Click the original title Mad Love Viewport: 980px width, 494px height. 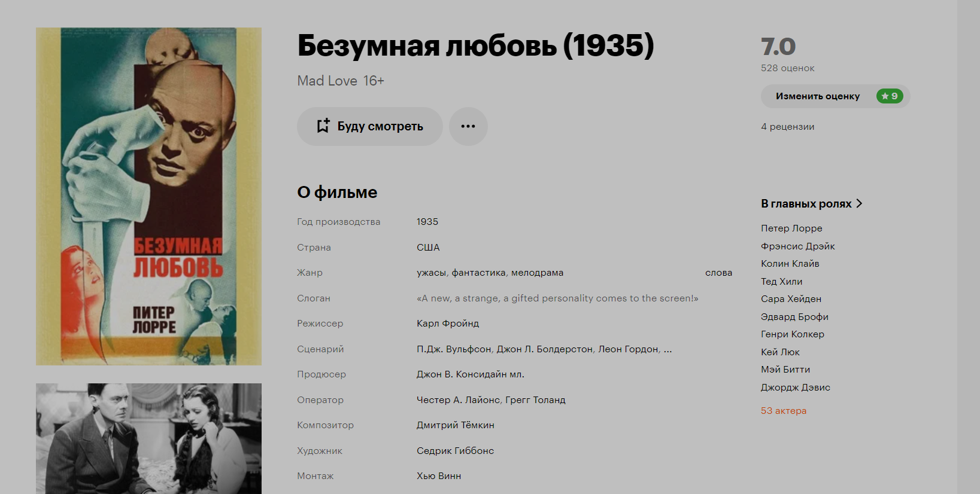(x=327, y=81)
